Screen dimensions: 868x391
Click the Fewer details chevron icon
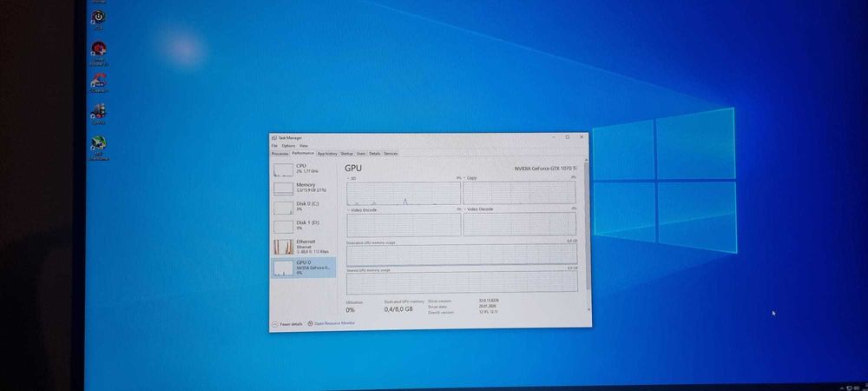[x=274, y=323]
